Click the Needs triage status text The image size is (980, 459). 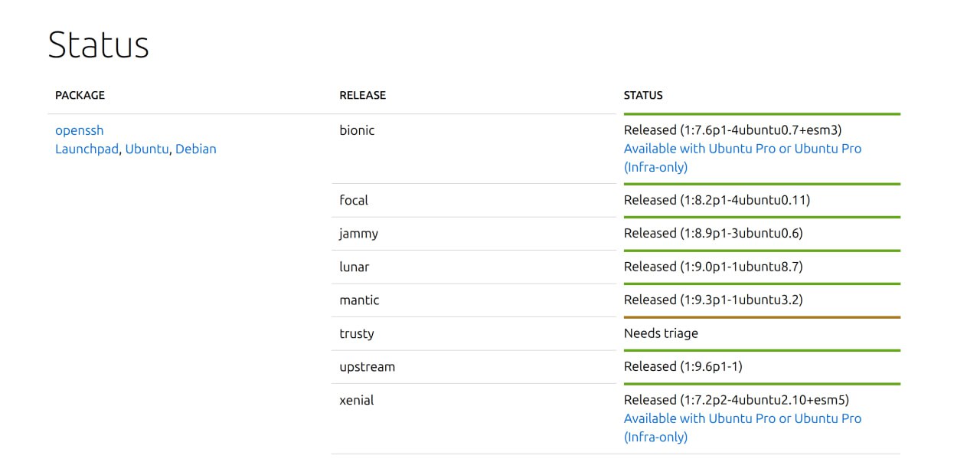click(661, 333)
